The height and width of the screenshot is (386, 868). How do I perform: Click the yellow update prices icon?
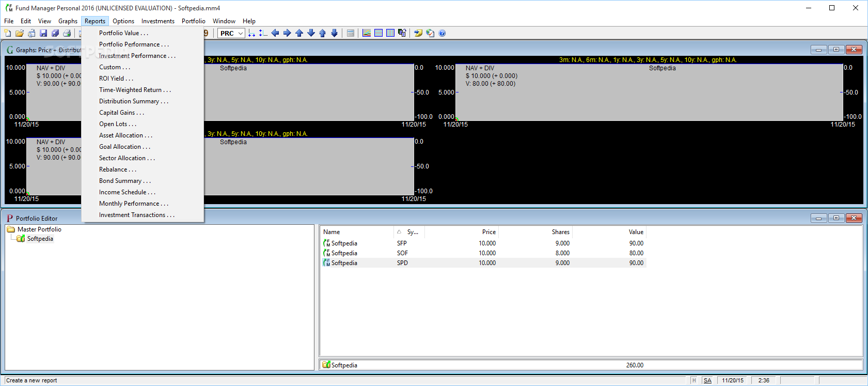(418, 33)
